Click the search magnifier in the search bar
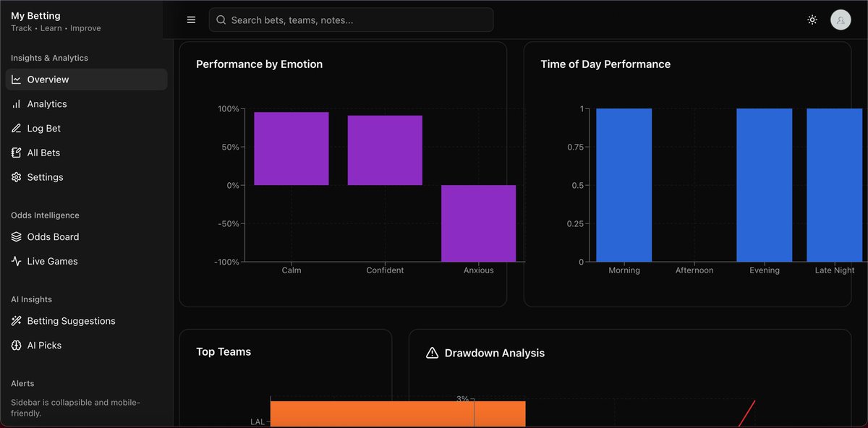Viewport: 868px width, 428px height. [x=221, y=20]
